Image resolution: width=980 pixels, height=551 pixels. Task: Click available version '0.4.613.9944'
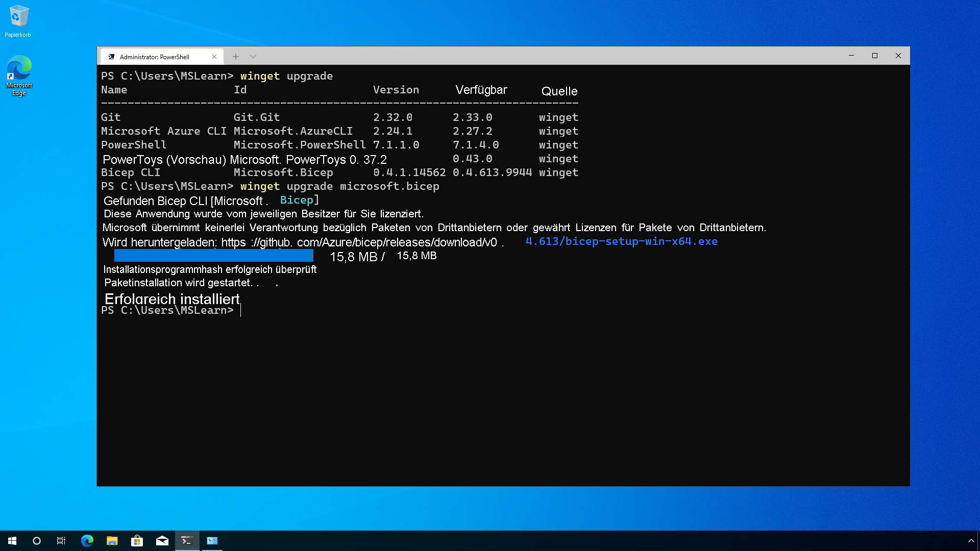(x=492, y=172)
